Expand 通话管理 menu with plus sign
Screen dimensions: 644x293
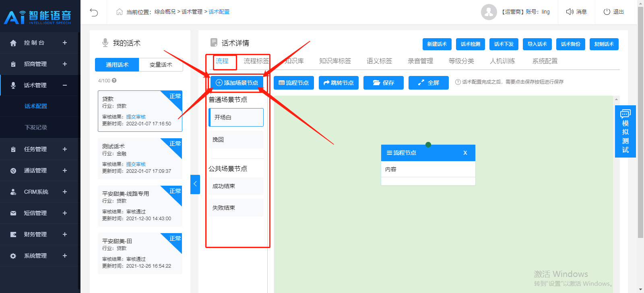click(x=65, y=170)
